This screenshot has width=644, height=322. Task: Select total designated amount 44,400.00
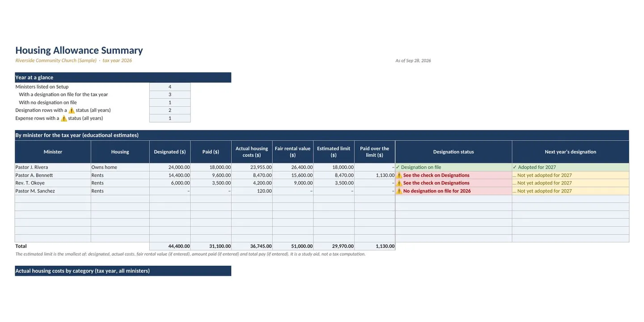coord(170,246)
